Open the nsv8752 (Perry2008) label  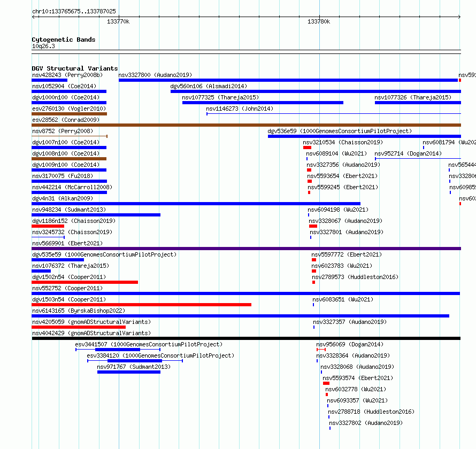tap(63, 131)
